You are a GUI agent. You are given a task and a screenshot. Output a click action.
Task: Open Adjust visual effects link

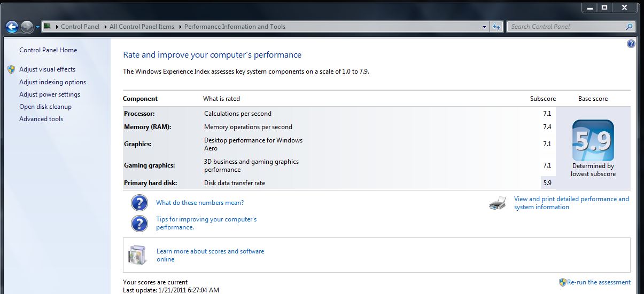click(x=47, y=69)
